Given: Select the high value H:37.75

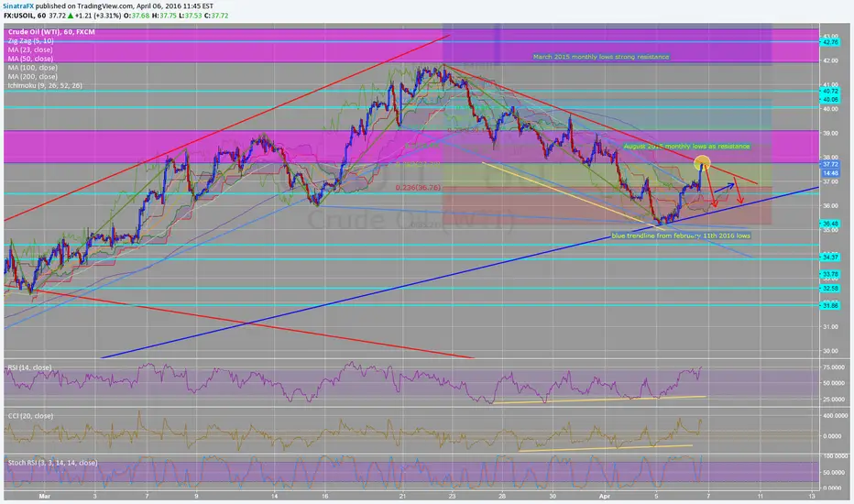Looking at the screenshot, I should click(165, 16).
